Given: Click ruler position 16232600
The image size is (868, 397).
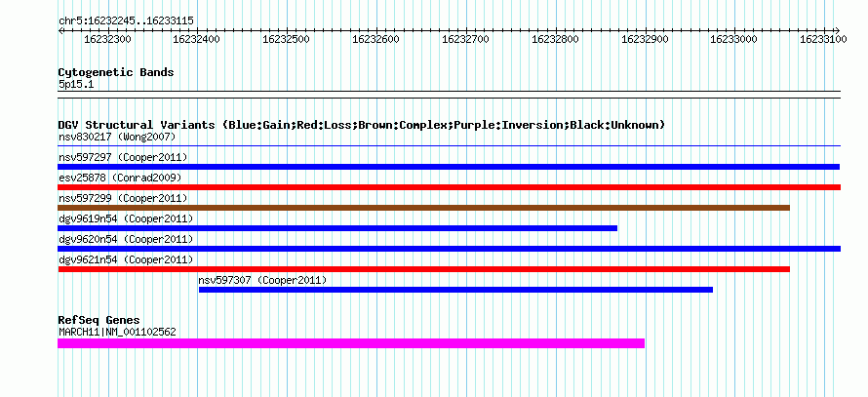Looking at the screenshot, I should point(375,39).
